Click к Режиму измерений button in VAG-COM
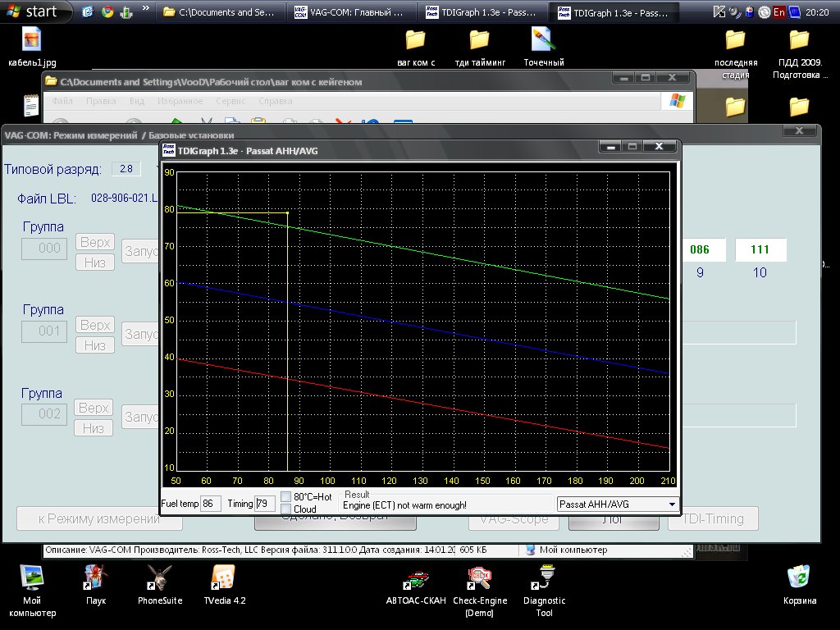The width and height of the screenshot is (840, 630). click(99, 518)
